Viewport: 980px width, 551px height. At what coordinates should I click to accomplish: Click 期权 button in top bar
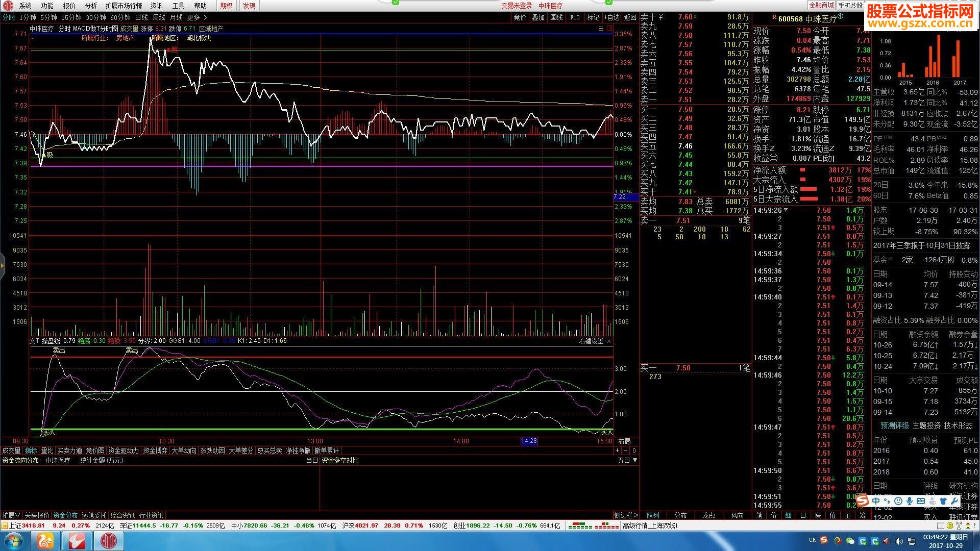[x=226, y=6]
